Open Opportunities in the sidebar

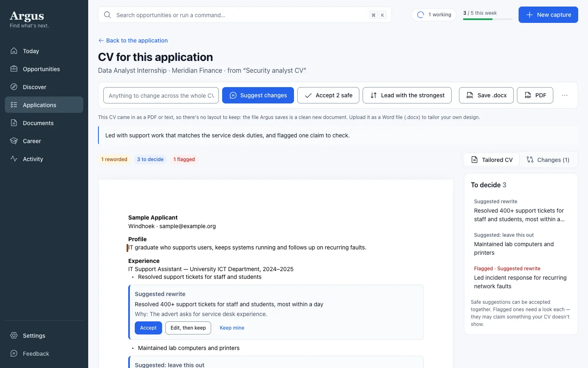44,69
